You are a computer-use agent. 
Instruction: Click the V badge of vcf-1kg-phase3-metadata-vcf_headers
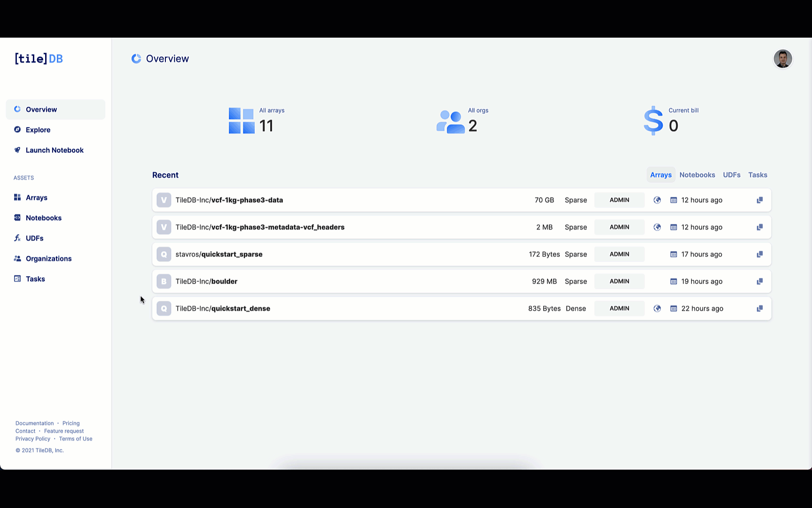click(164, 227)
